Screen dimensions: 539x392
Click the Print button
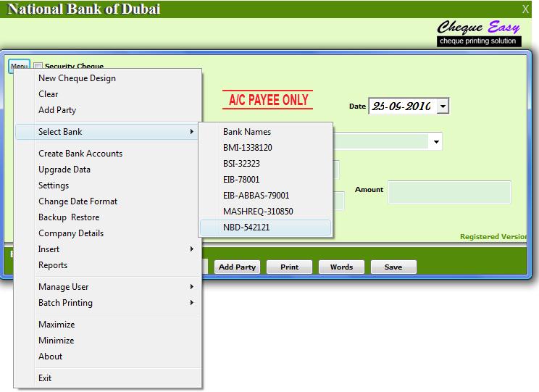[x=290, y=267]
